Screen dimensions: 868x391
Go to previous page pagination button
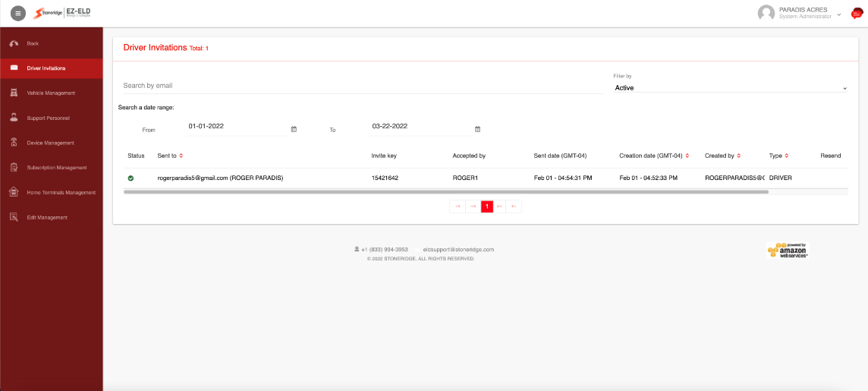click(473, 207)
